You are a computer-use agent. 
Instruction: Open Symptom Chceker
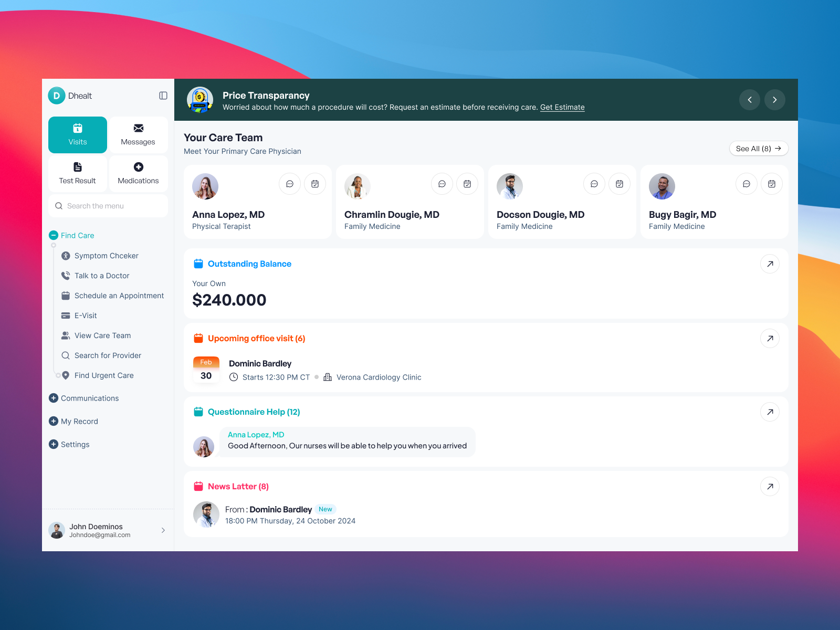(x=100, y=256)
